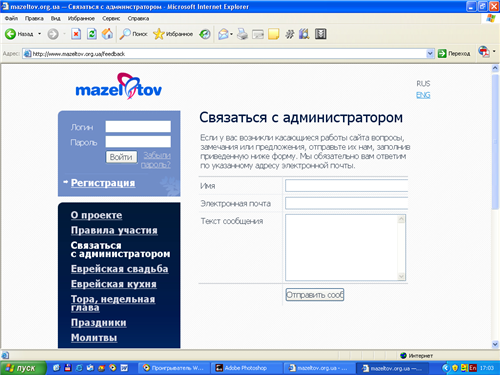Open Search (Поиск) magnifier icon

(x=125, y=34)
